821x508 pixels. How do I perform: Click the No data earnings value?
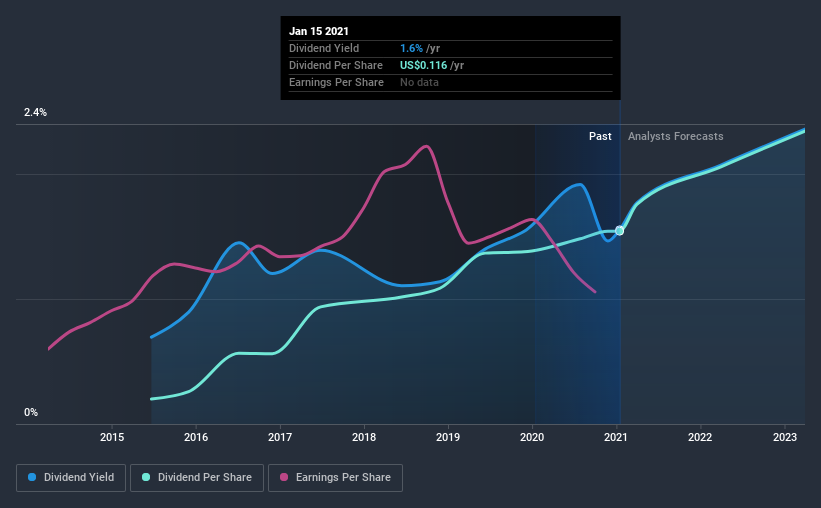[x=419, y=82]
